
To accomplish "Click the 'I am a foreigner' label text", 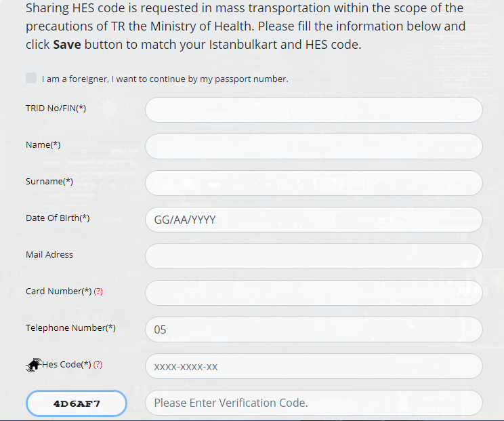I will [x=165, y=79].
